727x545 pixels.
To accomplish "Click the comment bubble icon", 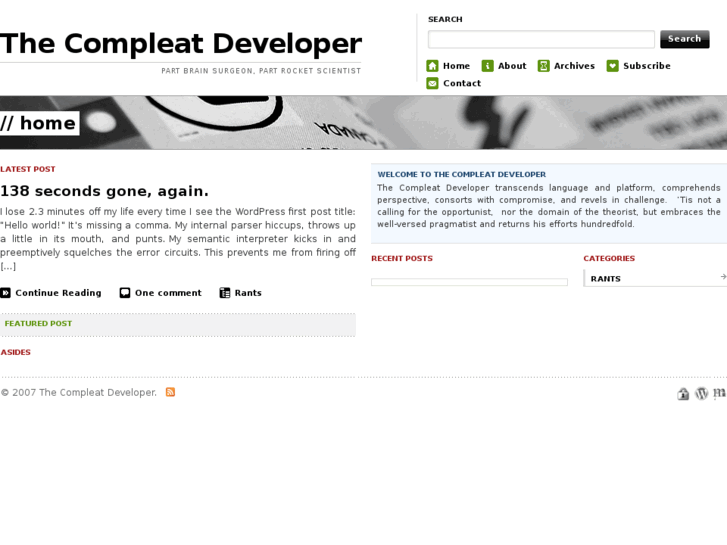I will pyautogui.click(x=125, y=293).
